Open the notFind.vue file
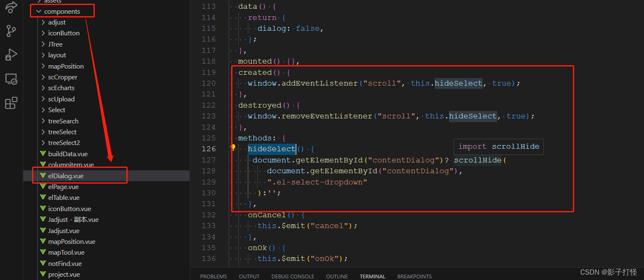This screenshot has height=280, width=644. pos(65,263)
